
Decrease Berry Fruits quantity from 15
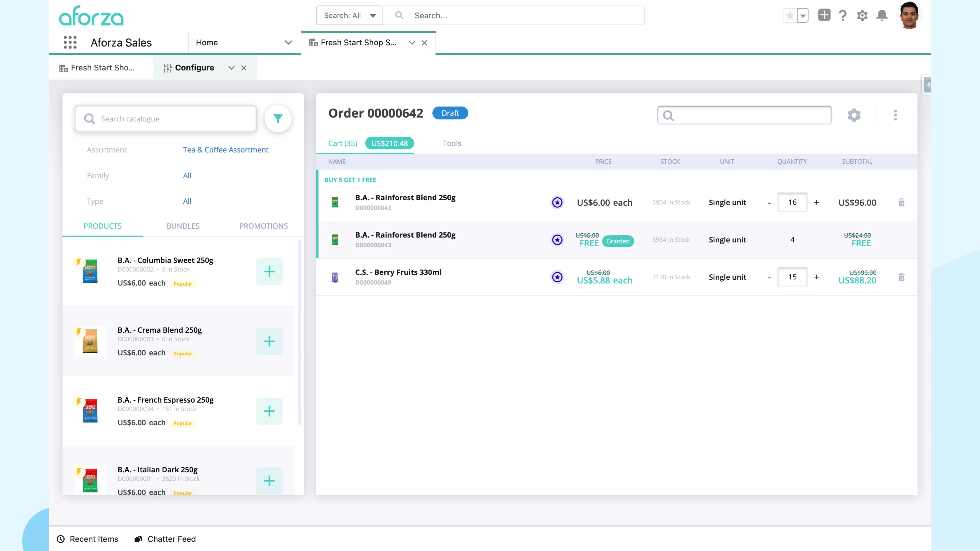(769, 277)
